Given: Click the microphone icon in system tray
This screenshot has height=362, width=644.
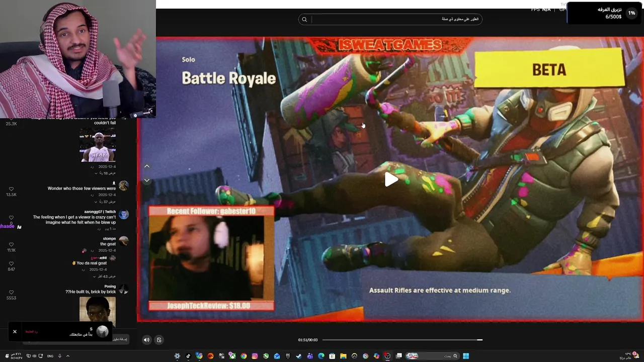Looking at the screenshot, I should (60, 356).
